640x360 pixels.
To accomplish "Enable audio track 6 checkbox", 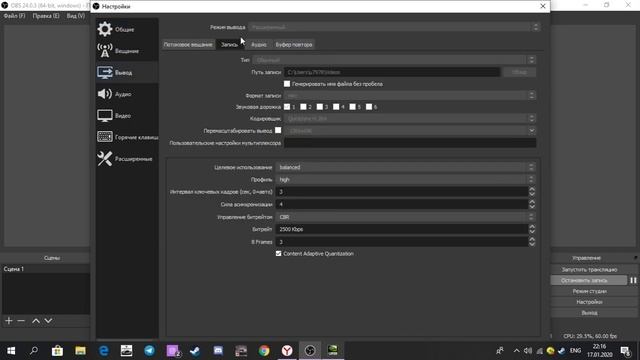I will [369, 107].
